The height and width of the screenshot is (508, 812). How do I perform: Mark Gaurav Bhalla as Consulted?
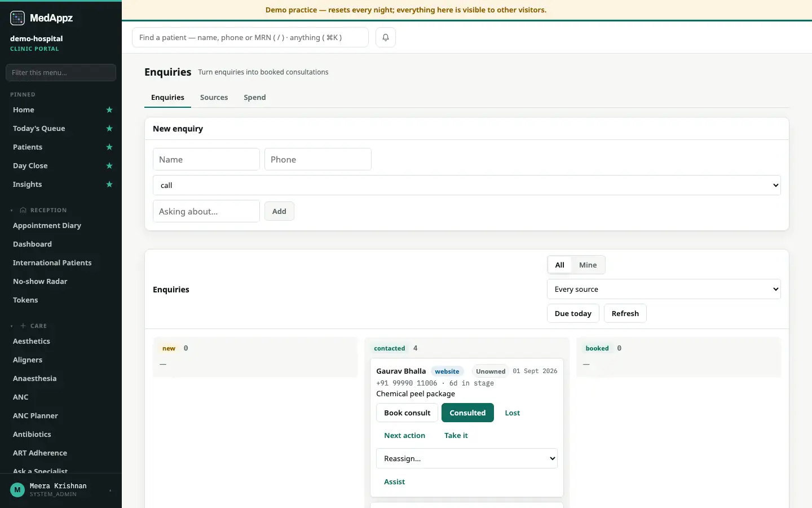click(x=467, y=413)
